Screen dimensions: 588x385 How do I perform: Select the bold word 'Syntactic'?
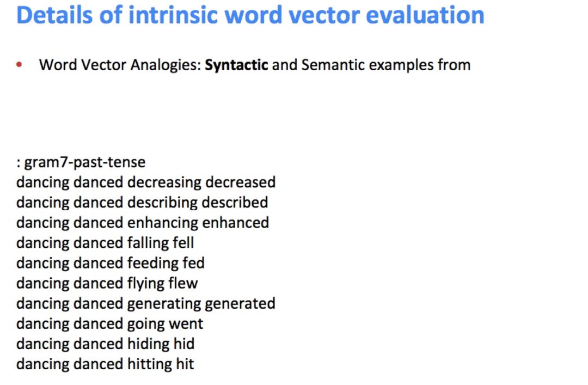[x=236, y=65]
